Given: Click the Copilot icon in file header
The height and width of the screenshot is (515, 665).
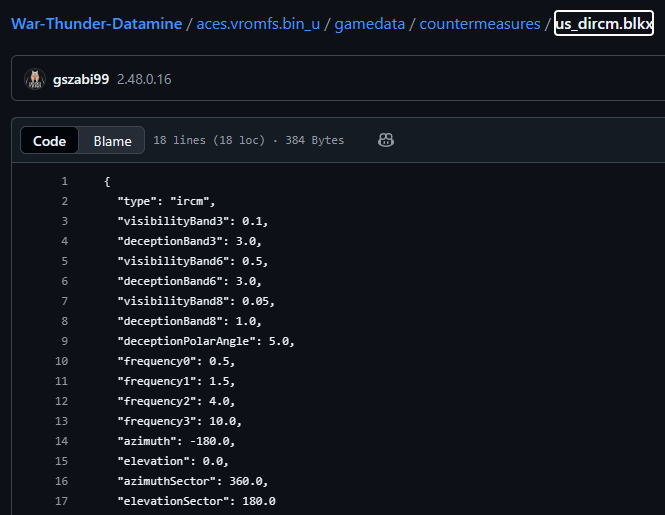Looking at the screenshot, I should (x=386, y=141).
